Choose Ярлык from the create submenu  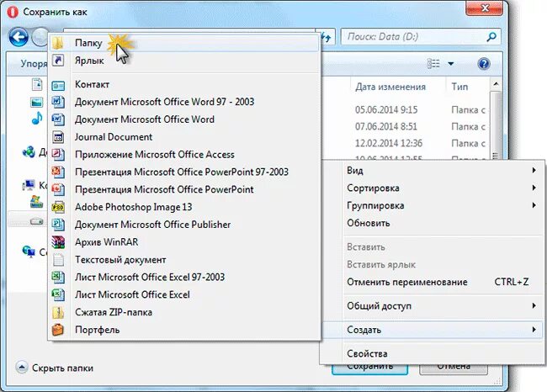click(184, 61)
